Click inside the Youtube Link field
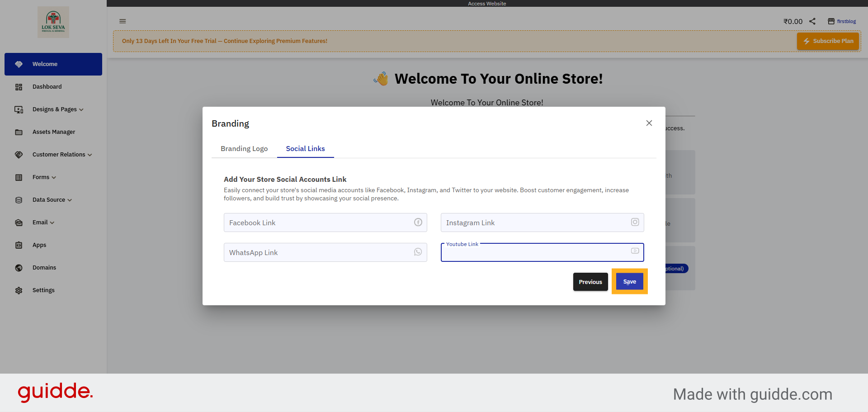Screen dimensions: 868x412 pyautogui.click(x=542, y=252)
